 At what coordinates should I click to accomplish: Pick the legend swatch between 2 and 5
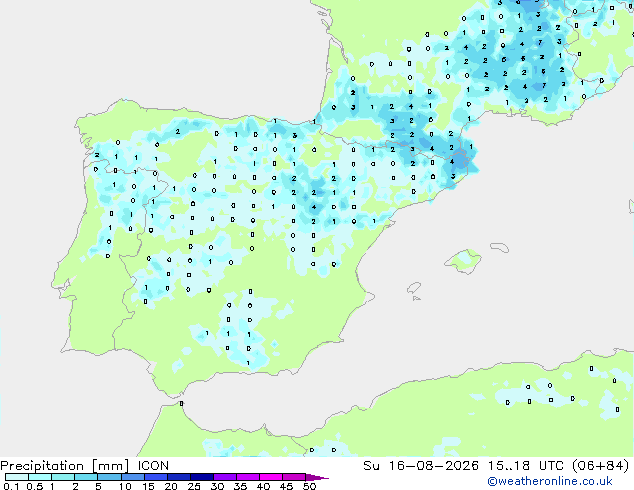(x=86, y=477)
